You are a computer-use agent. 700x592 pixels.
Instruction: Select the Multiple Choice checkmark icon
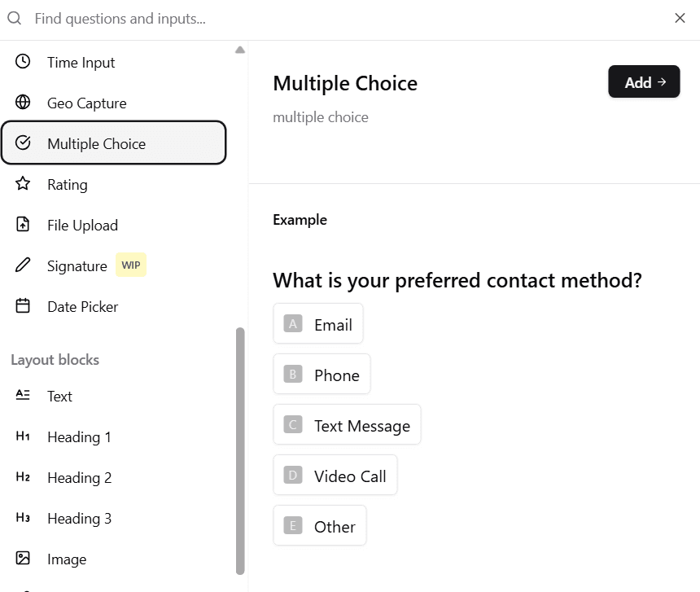pyautogui.click(x=23, y=143)
